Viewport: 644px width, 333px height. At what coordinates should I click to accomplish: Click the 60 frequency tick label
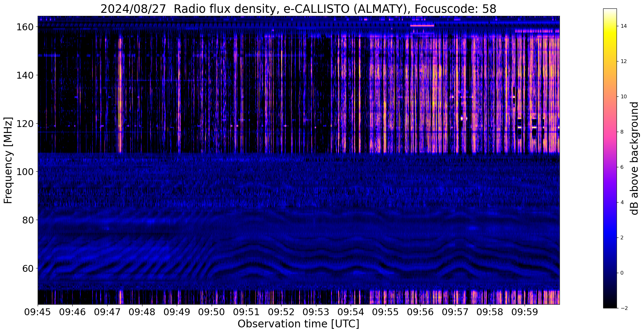tap(28, 268)
